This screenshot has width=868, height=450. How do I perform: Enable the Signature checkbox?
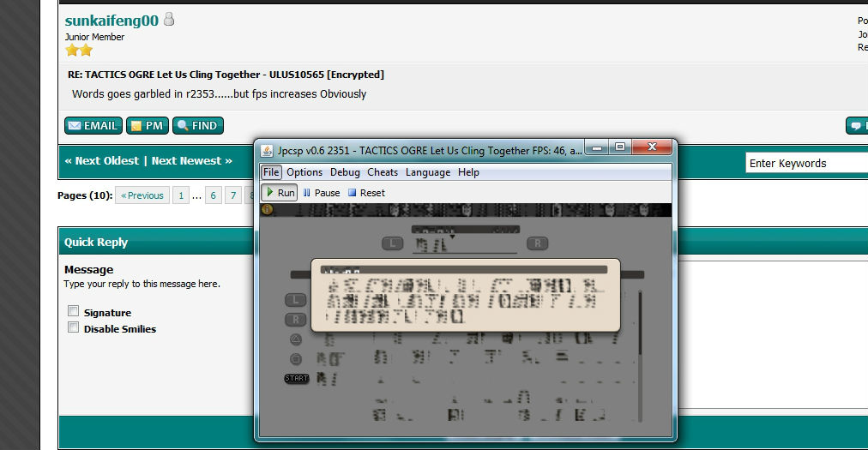[73, 311]
